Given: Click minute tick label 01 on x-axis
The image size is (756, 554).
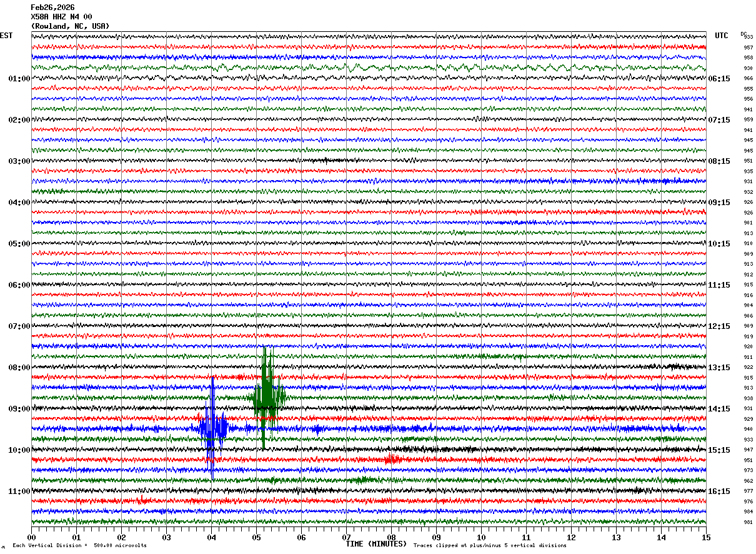Looking at the screenshot, I should coord(76,537).
